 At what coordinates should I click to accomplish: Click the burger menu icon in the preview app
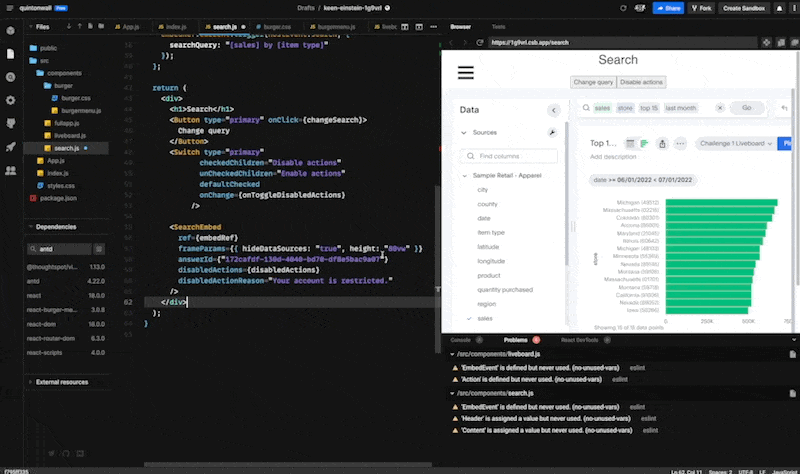click(x=465, y=72)
